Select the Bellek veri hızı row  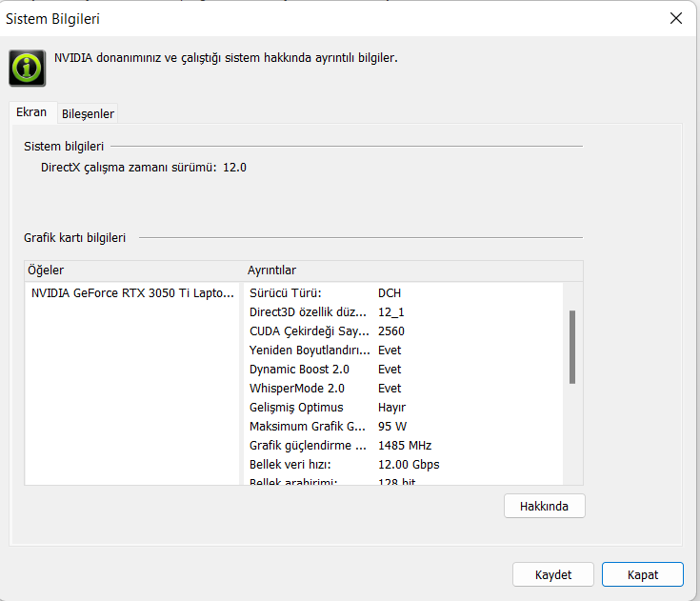click(404, 465)
